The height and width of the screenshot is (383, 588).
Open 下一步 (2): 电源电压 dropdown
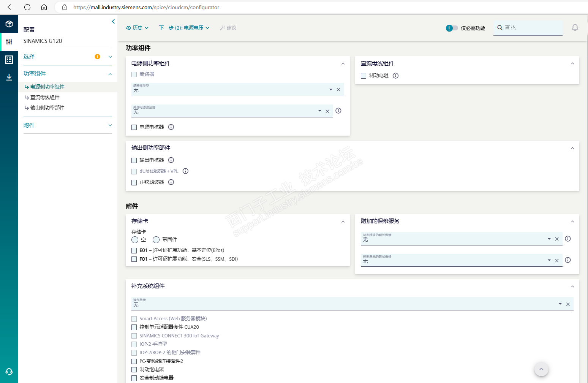pos(184,28)
